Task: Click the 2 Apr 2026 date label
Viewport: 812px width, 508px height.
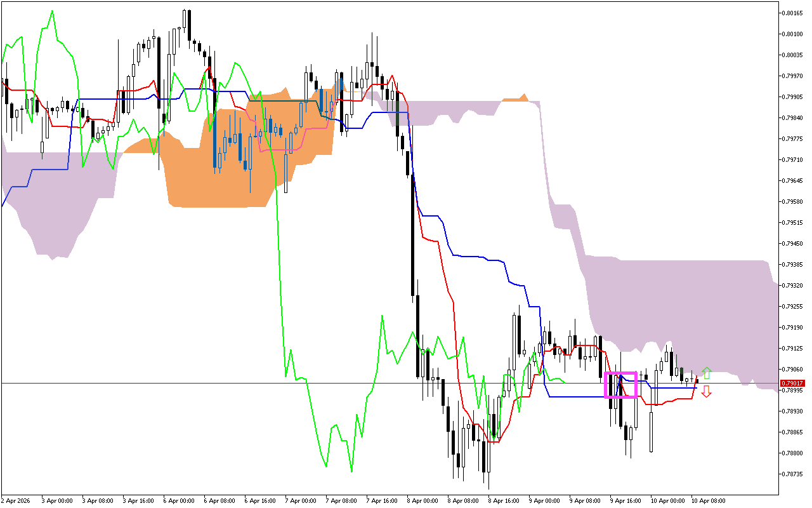Action: [x=17, y=500]
